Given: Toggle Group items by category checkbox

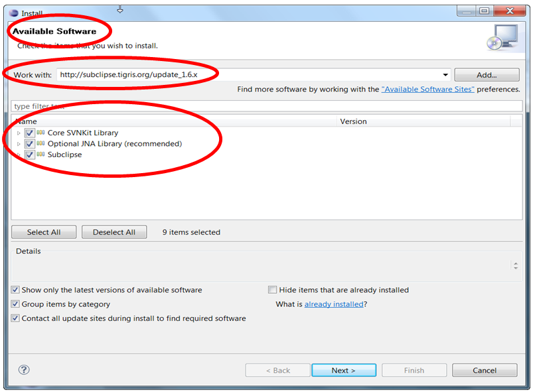Looking at the screenshot, I should (15, 304).
